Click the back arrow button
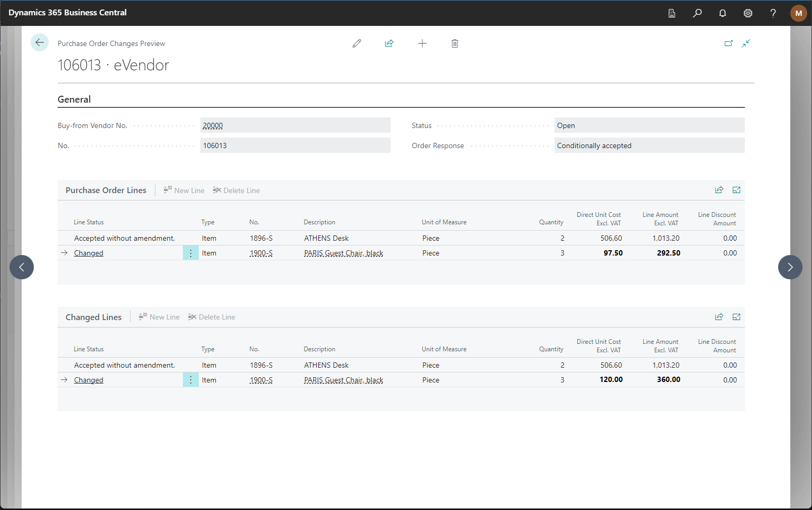The height and width of the screenshot is (510, 812). pyautogui.click(x=40, y=43)
